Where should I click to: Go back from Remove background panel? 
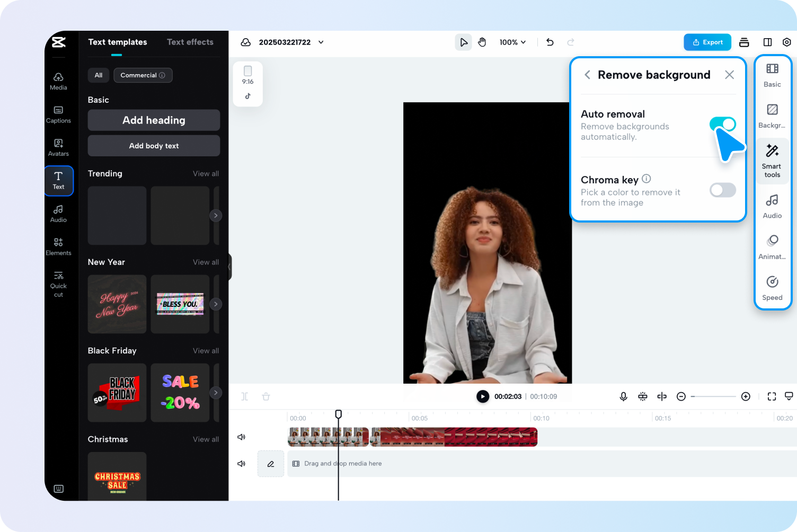pyautogui.click(x=587, y=75)
